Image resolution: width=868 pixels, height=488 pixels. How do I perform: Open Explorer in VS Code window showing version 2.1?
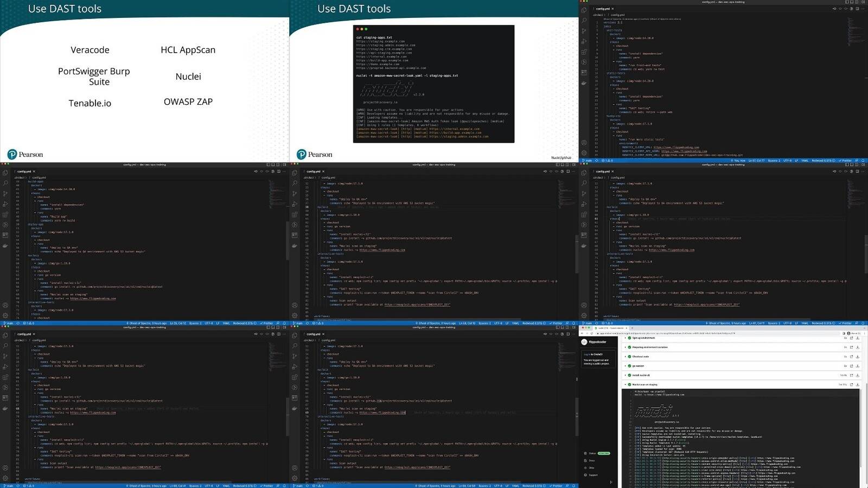tap(584, 10)
